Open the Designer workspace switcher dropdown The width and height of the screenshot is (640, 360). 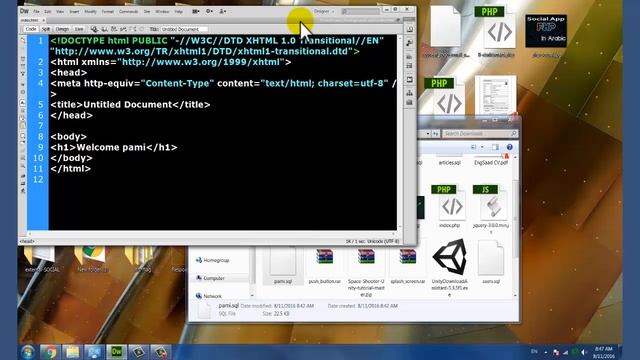click(324, 11)
